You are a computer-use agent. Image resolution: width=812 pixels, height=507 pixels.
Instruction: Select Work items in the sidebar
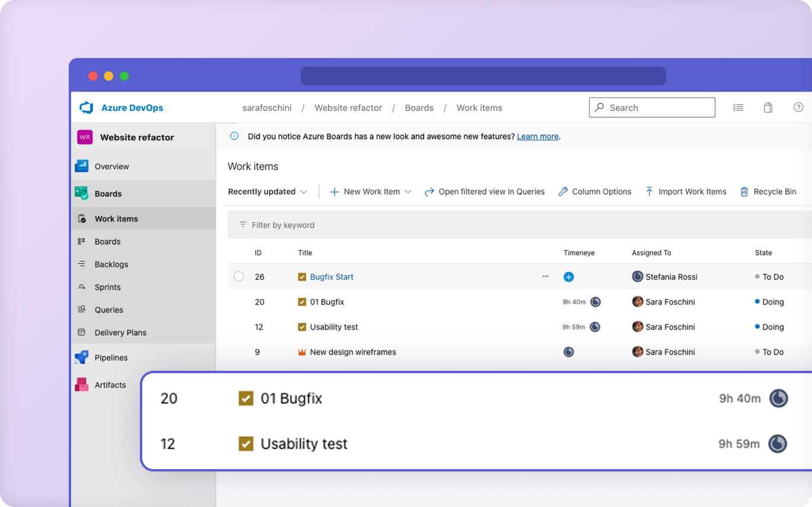tap(116, 219)
